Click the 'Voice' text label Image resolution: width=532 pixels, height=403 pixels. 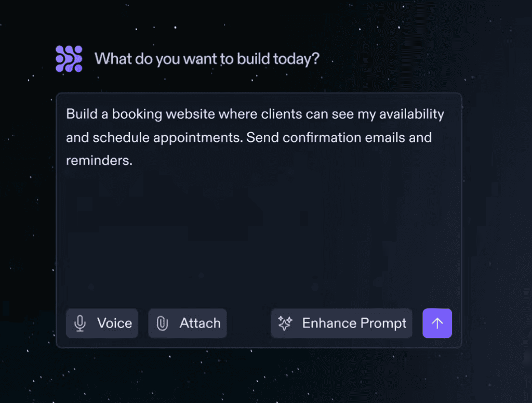click(115, 323)
